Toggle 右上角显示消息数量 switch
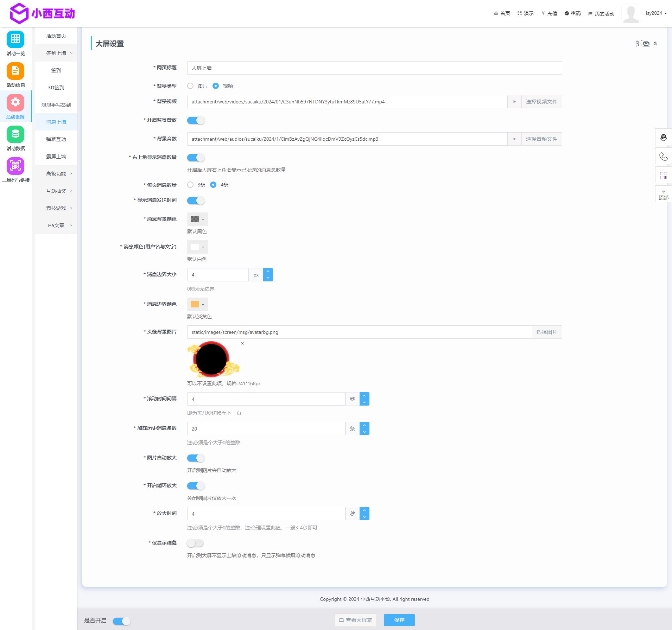The image size is (672, 630). tap(196, 158)
